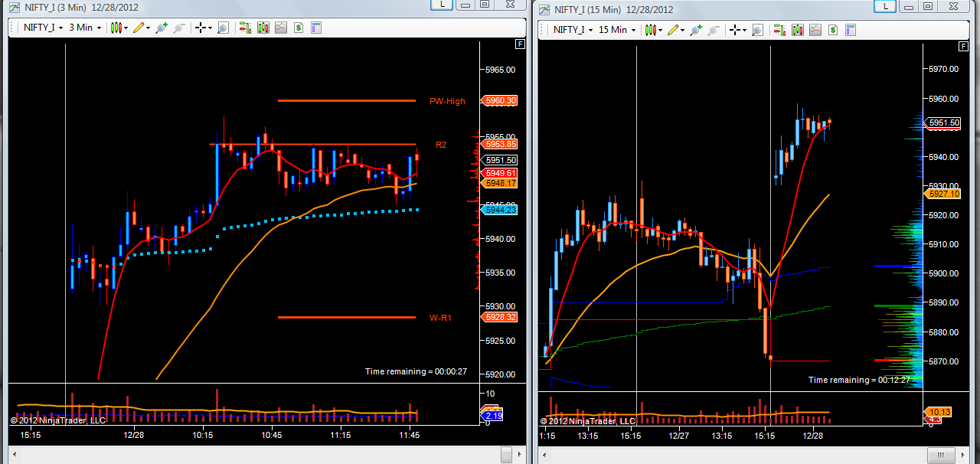Click the 5944.23 blue price marker
The image size is (980, 464).
499,209
